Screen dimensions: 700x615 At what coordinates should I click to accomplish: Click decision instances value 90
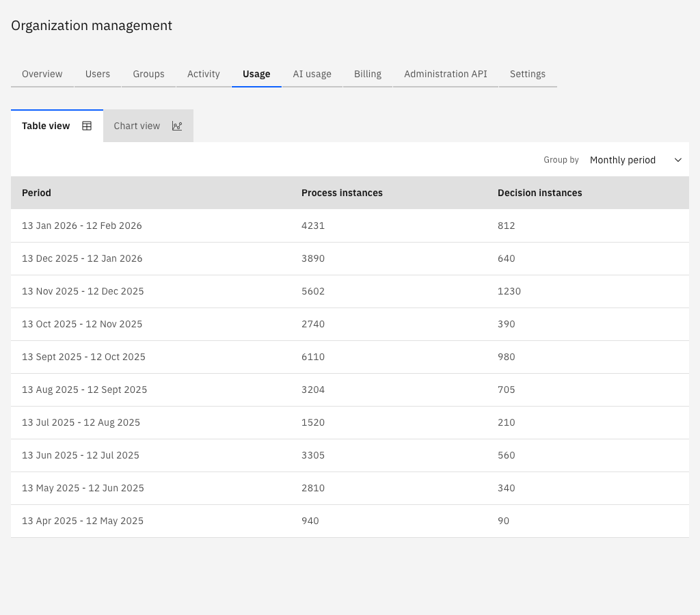[x=504, y=521]
